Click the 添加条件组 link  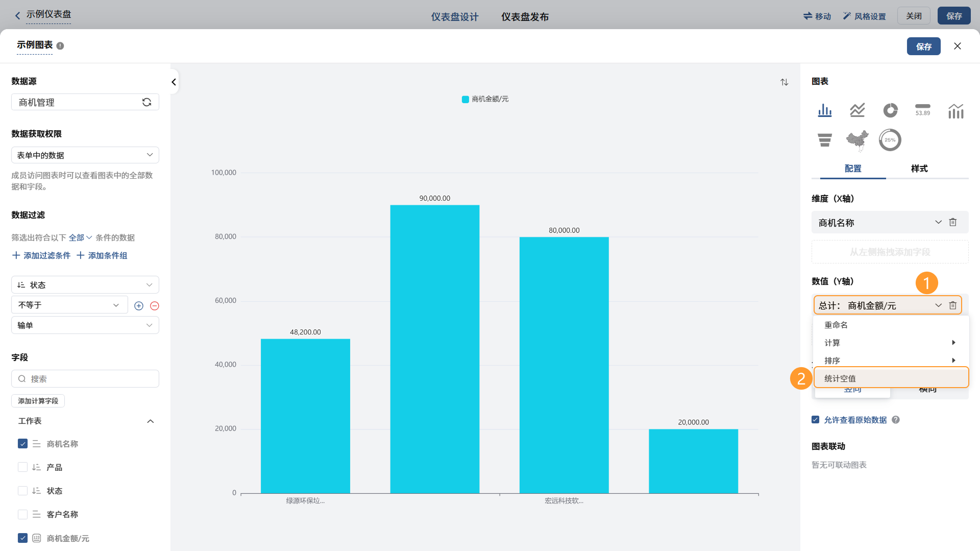click(x=102, y=255)
